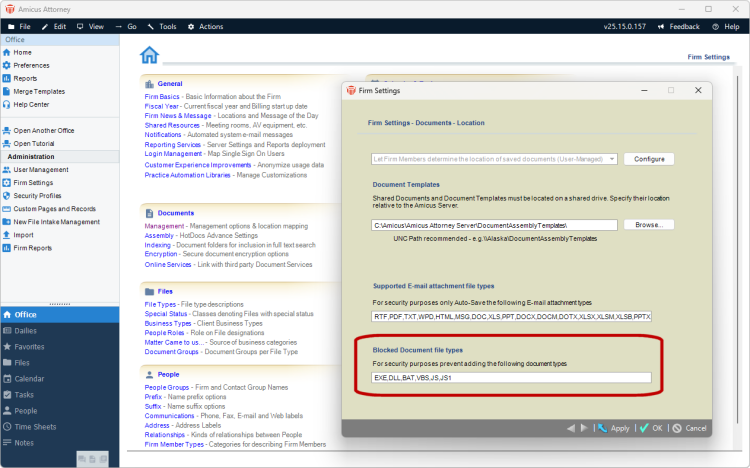Open the Firm Basics link

tap(162, 97)
